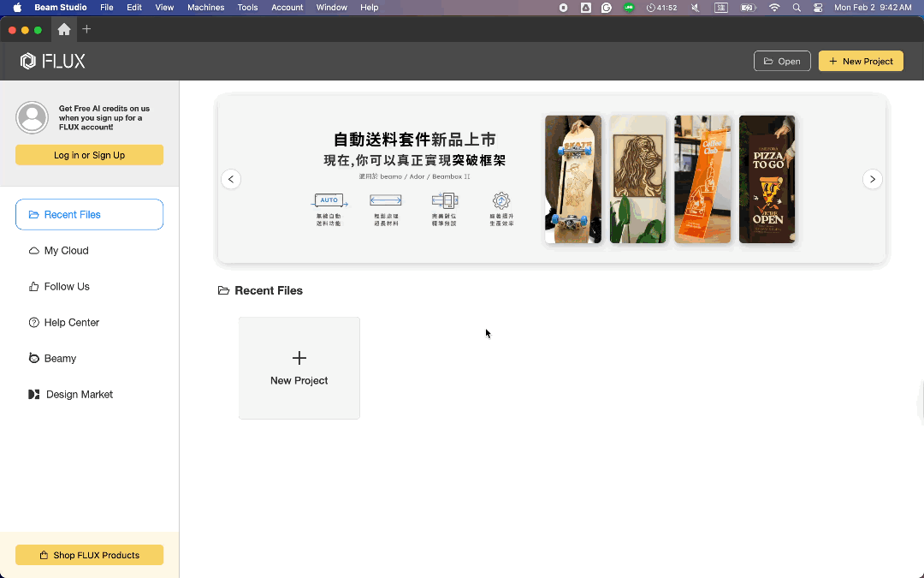Open the Account menu
Screen dimensions: 924x578
coord(287,8)
